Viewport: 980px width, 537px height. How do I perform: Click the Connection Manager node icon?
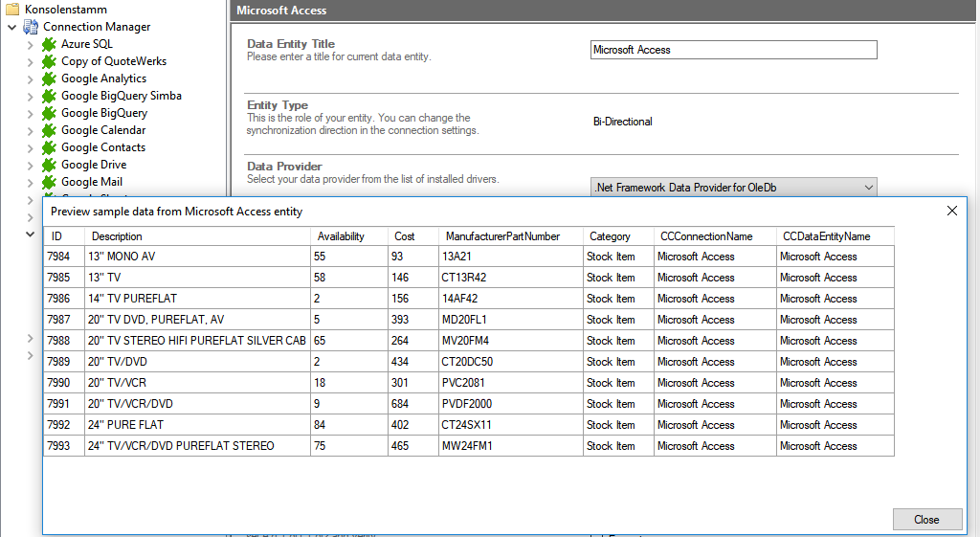coord(31,27)
